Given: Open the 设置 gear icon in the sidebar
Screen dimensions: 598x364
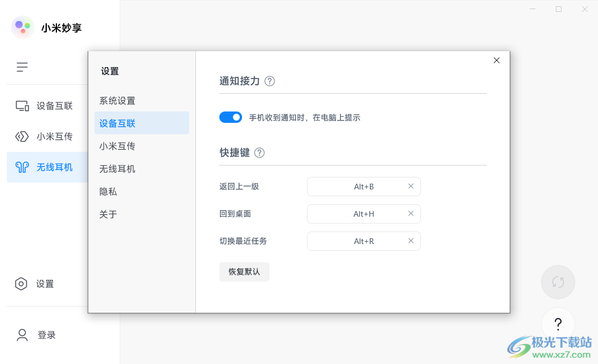Looking at the screenshot, I should pyautogui.click(x=21, y=284).
